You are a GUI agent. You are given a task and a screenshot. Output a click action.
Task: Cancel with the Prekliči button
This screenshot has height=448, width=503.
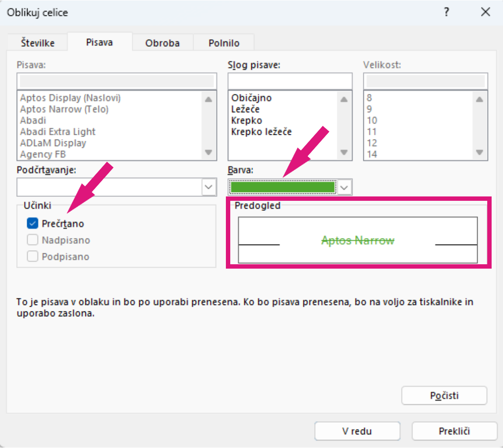454,431
